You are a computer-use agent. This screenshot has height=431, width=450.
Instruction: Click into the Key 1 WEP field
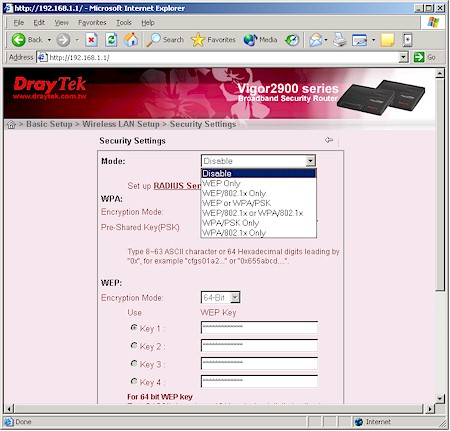[x=259, y=327]
